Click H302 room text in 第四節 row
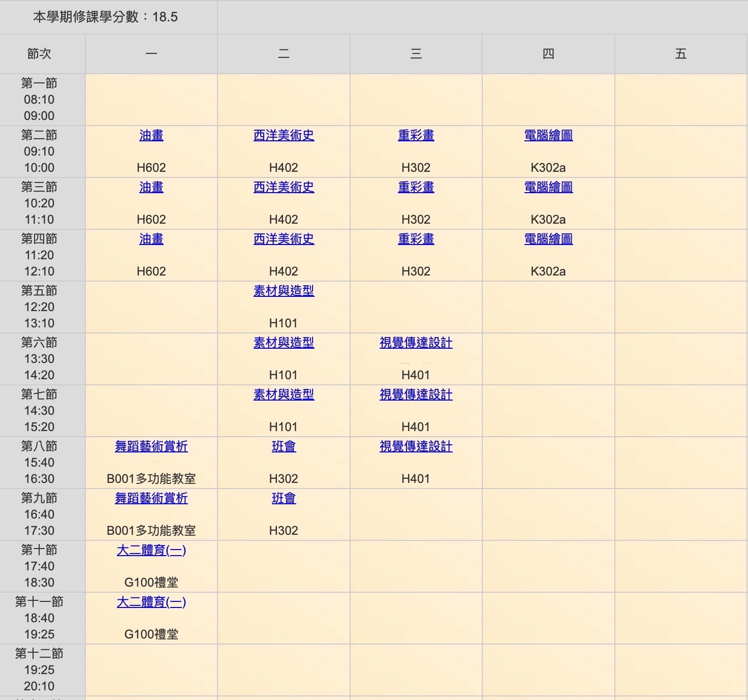This screenshot has width=748, height=700. tap(416, 271)
